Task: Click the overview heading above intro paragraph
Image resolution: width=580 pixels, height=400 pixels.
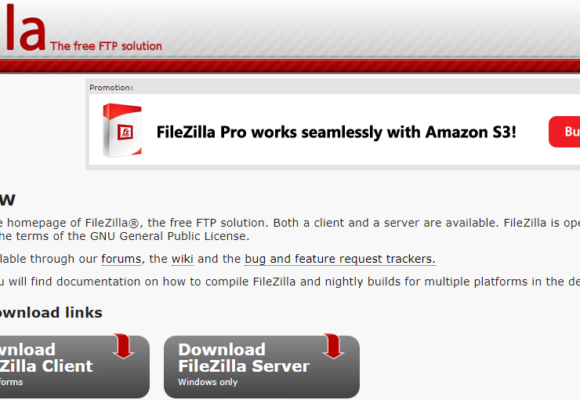Action: pyautogui.click(x=7, y=200)
